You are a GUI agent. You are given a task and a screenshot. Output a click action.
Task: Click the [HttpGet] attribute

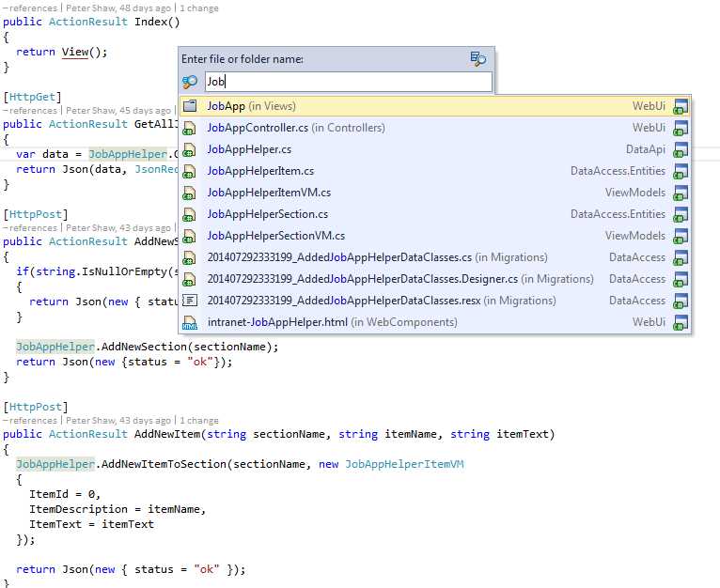pyautogui.click(x=32, y=97)
